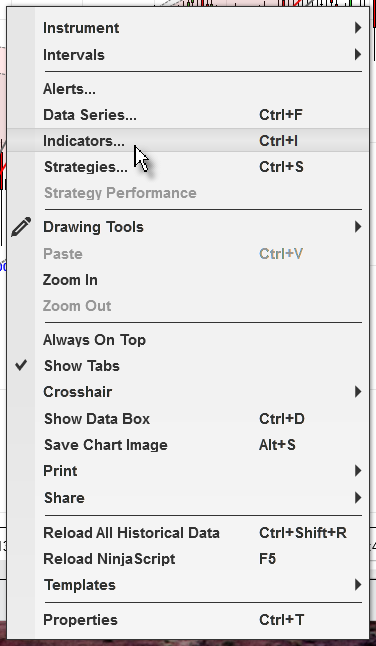
Task: Open Strategies from the context menu
Action: pyautogui.click(x=188, y=167)
